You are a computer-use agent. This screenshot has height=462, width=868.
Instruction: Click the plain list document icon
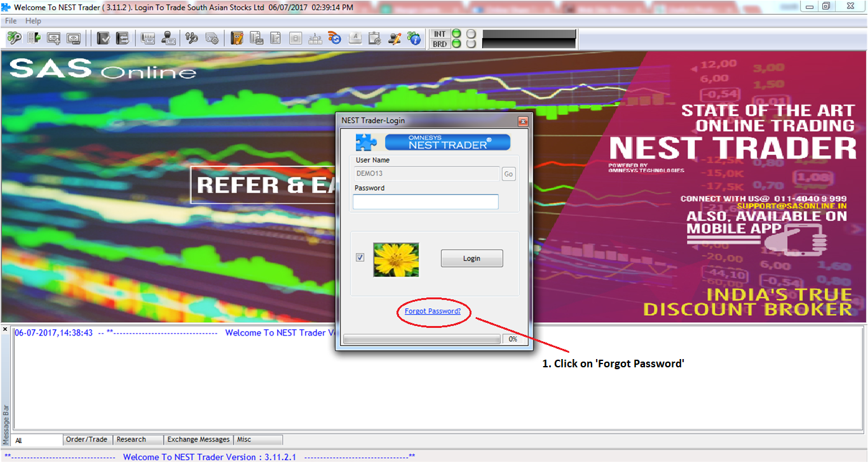[275, 38]
